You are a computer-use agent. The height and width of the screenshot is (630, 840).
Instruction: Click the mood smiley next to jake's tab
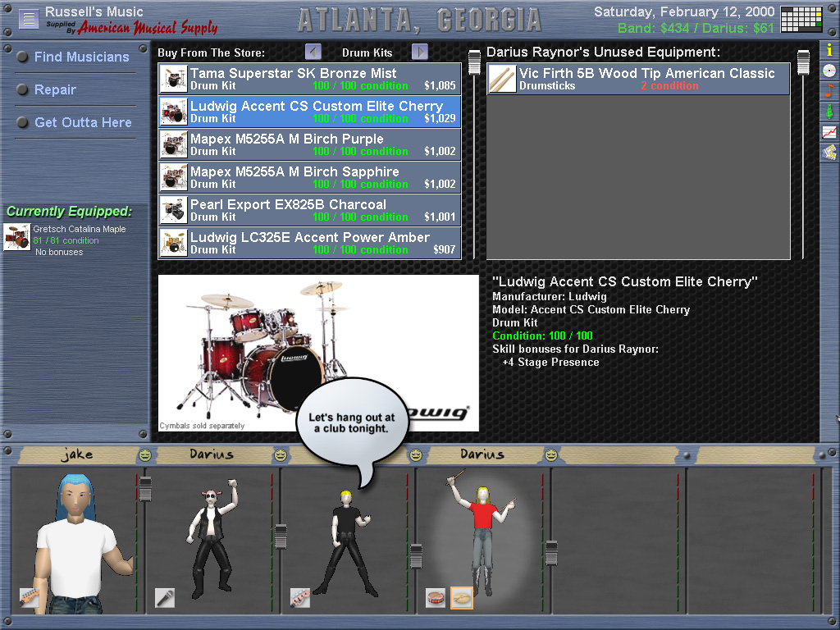pos(144,455)
